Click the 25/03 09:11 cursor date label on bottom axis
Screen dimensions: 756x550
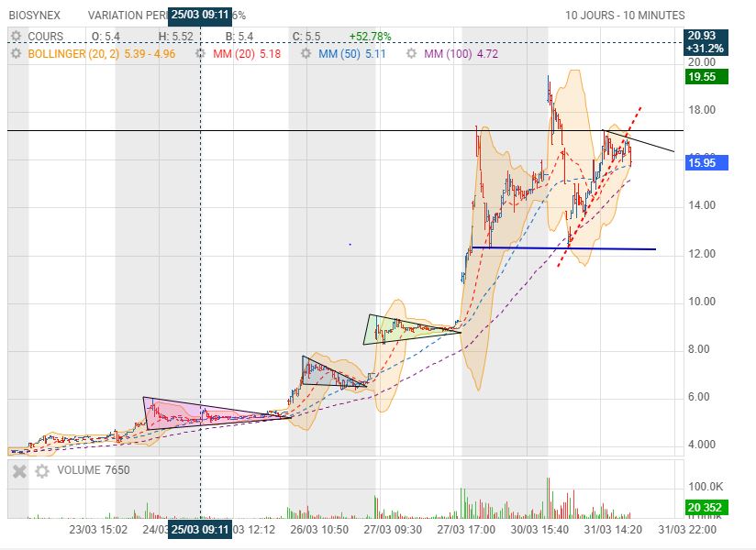point(200,530)
